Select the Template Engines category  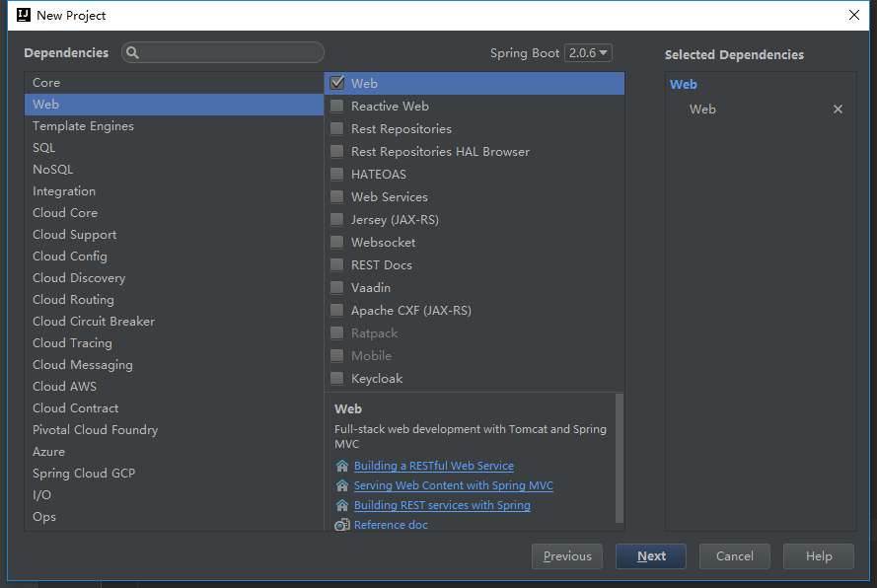click(174, 126)
